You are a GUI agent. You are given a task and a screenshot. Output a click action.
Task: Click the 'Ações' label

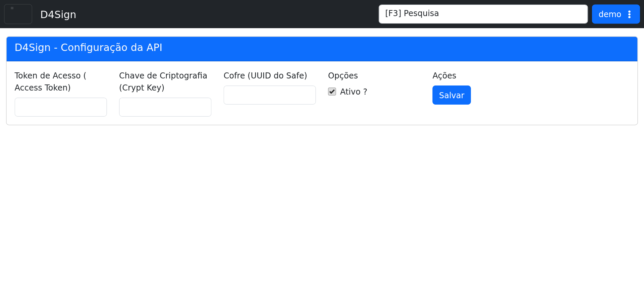(444, 75)
